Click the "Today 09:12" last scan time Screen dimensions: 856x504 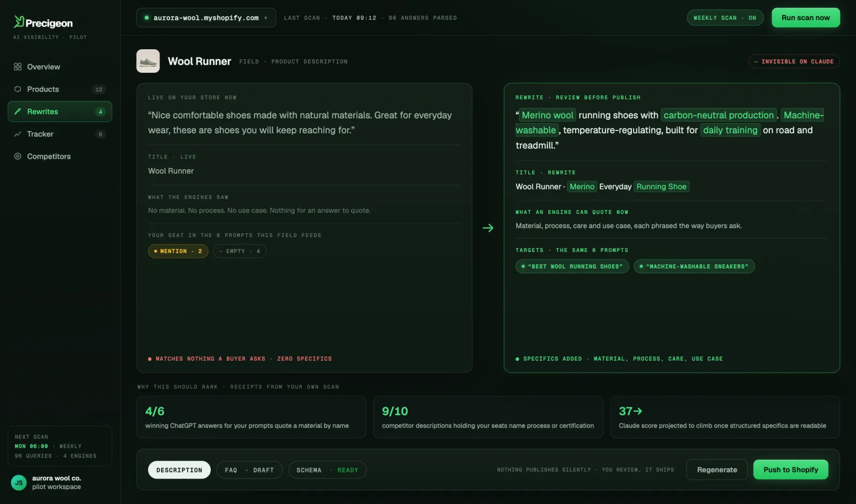point(354,18)
